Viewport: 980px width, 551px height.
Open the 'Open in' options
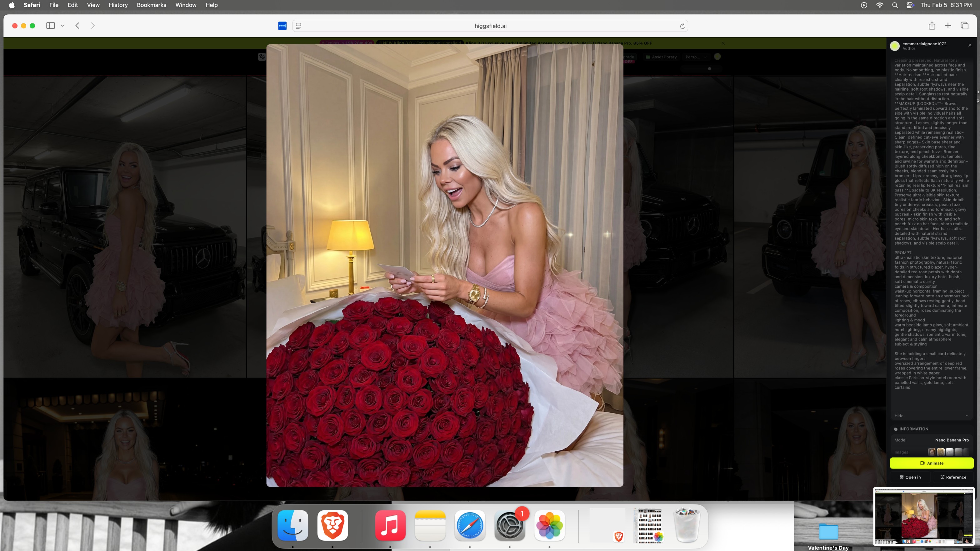coord(910,477)
